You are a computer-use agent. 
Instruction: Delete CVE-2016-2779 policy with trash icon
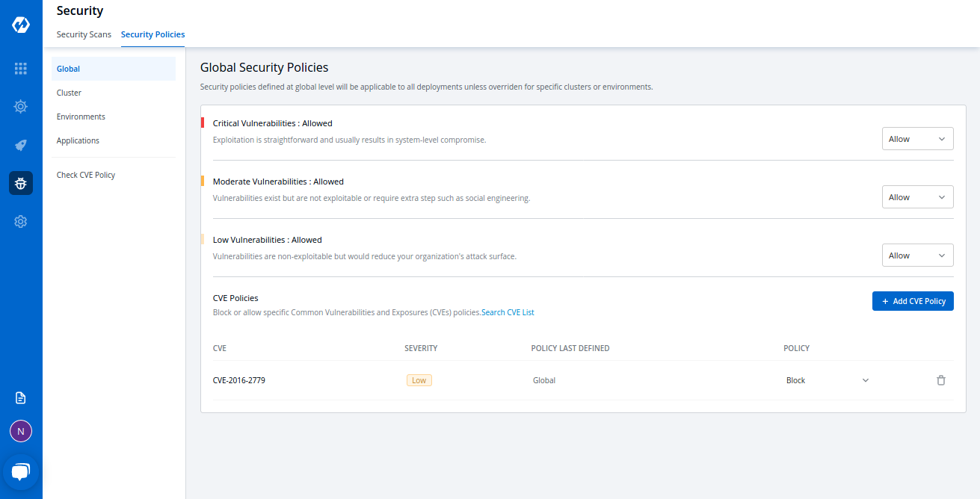(x=940, y=380)
